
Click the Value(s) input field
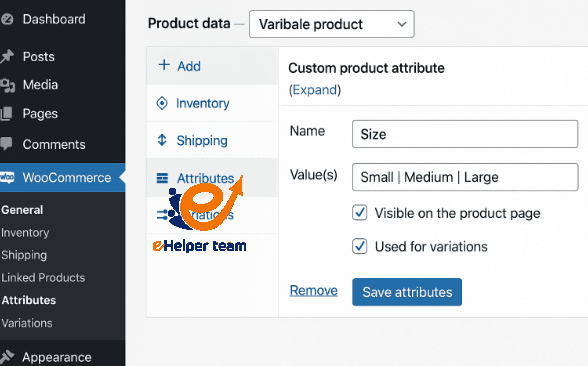tap(465, 177)
